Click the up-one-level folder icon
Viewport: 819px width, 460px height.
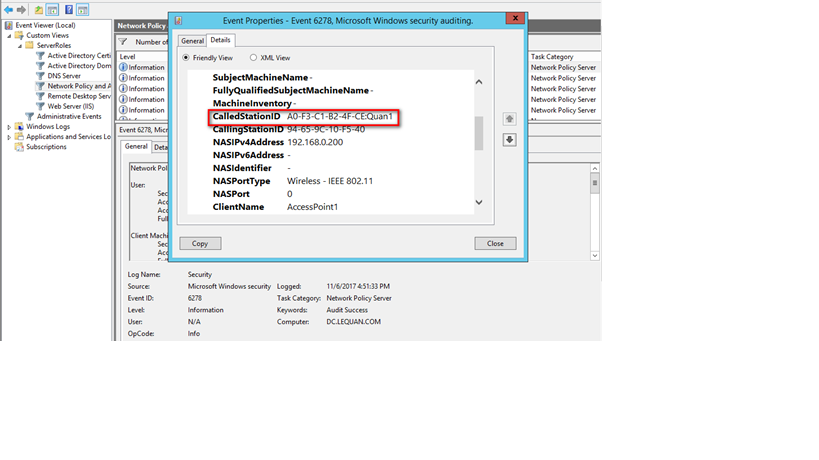click(38, 9)
